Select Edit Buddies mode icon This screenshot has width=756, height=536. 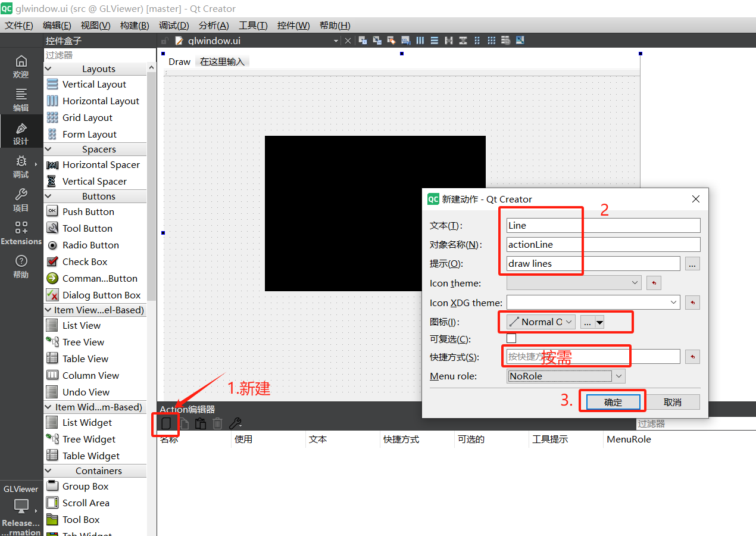coord(391,40)
